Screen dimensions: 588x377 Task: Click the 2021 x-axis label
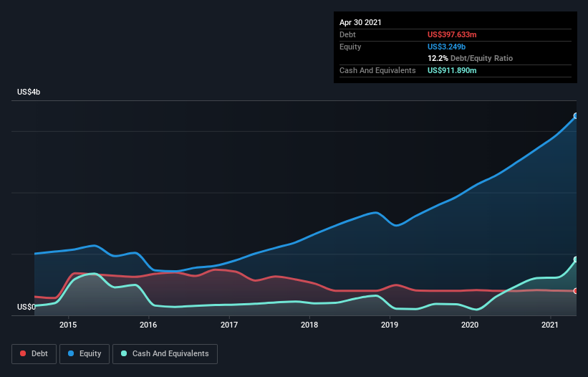tap(550, 325)
